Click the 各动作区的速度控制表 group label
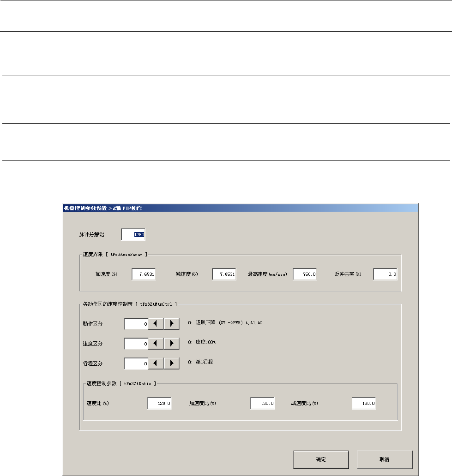The width and height of the screenshot is (452, 476). point(130,304)
